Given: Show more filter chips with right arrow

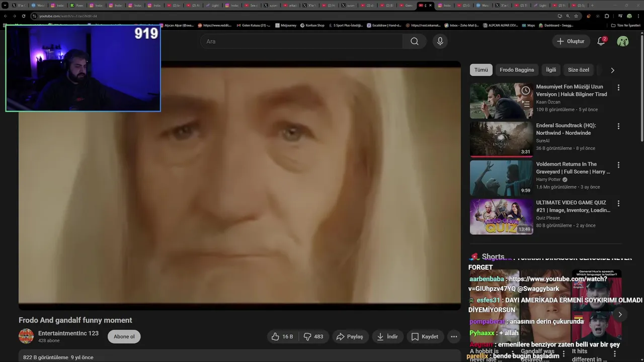Looking at the screenshot, I should pos(612,70).
